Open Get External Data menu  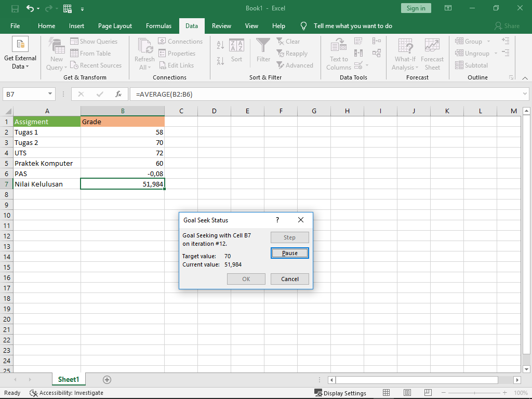point(20,54)
